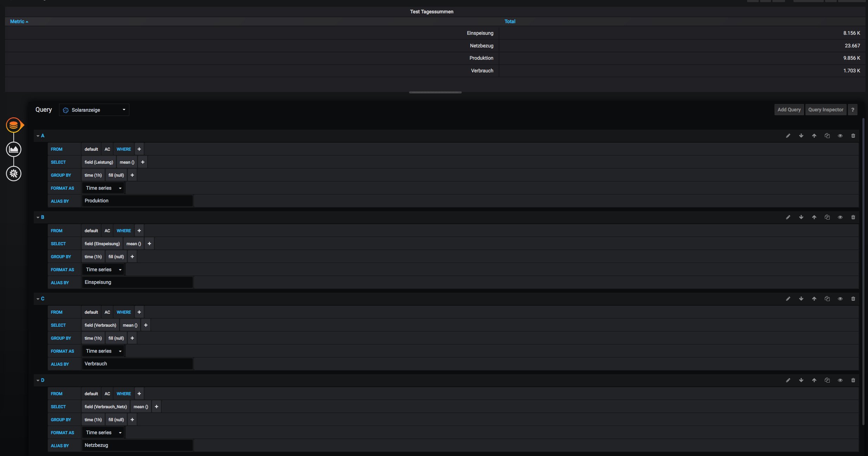This screenshot has width=868, height=456.
Task: Open the Query Inspector
Action: (x=825, y=110)
